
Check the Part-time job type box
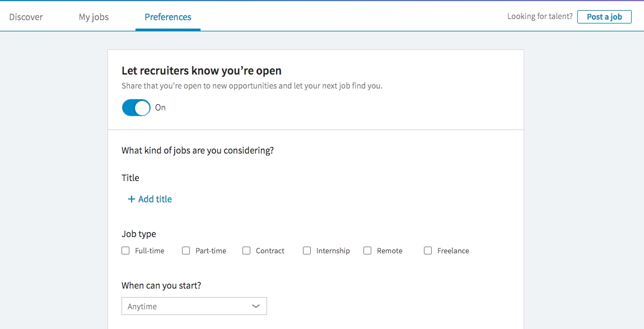[x=186, y=251]
